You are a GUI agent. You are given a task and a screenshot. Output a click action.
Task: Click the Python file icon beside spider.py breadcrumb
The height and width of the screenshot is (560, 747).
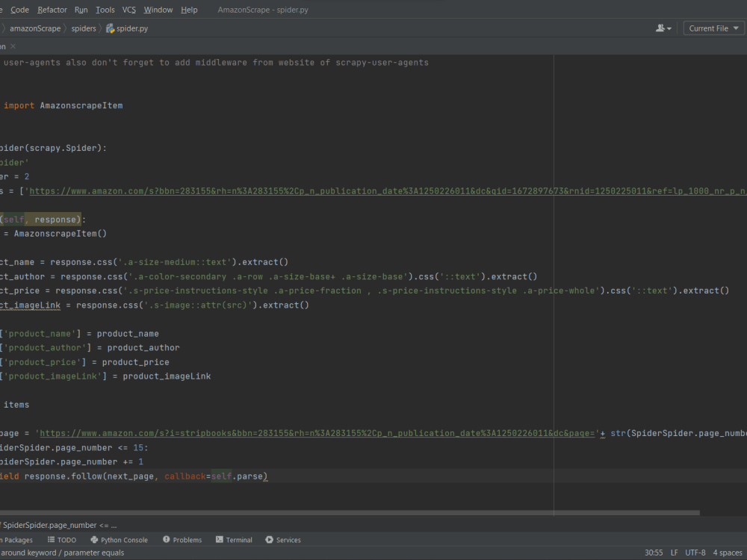(x=108, y=28)
